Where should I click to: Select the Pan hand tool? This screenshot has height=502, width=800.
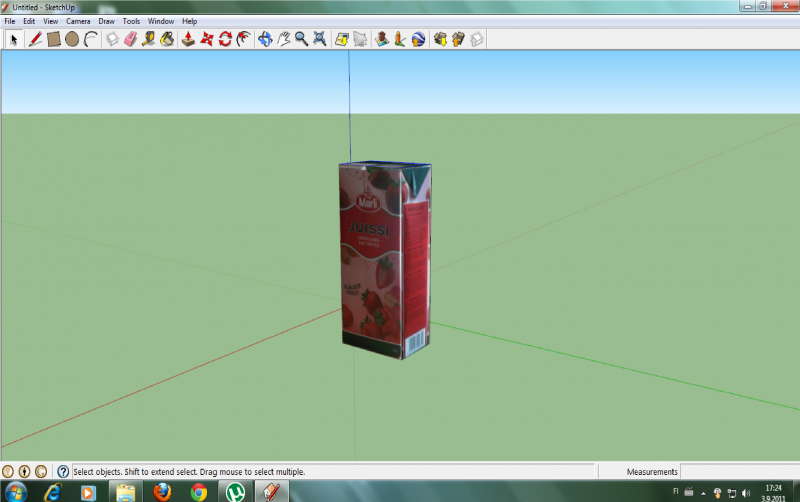(x=283, y=39)
